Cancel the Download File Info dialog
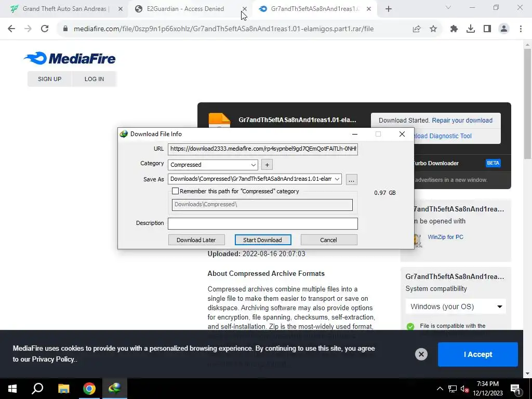532x399 pixels. (328, 240)
